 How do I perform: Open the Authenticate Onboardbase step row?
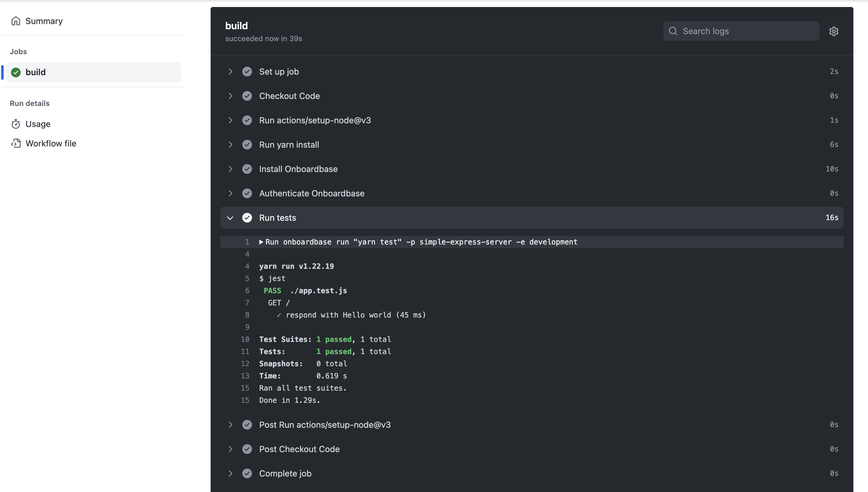311,193
